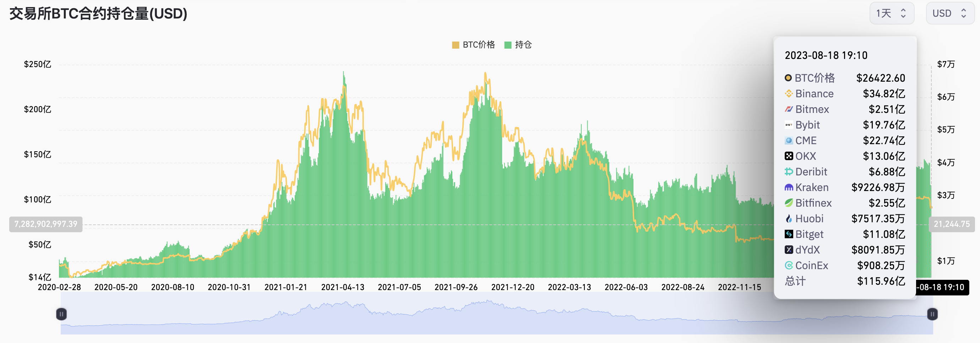
Task: Click the Bitfinex leaf icon
Action: pos(789,203)
